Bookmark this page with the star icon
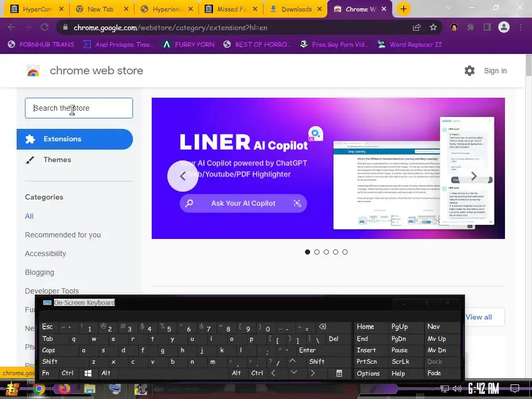 pos(433,27)
